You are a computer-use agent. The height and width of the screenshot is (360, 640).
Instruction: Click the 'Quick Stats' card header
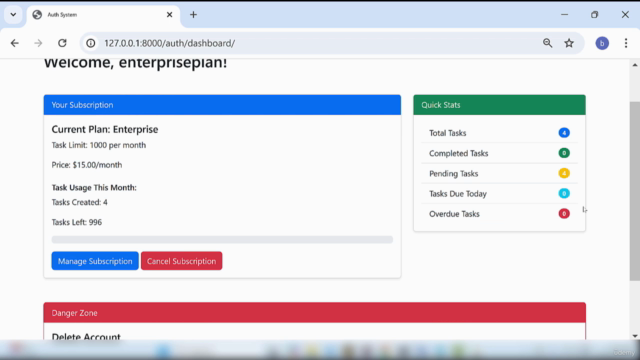pyautogui.click(x=499, y=105)
